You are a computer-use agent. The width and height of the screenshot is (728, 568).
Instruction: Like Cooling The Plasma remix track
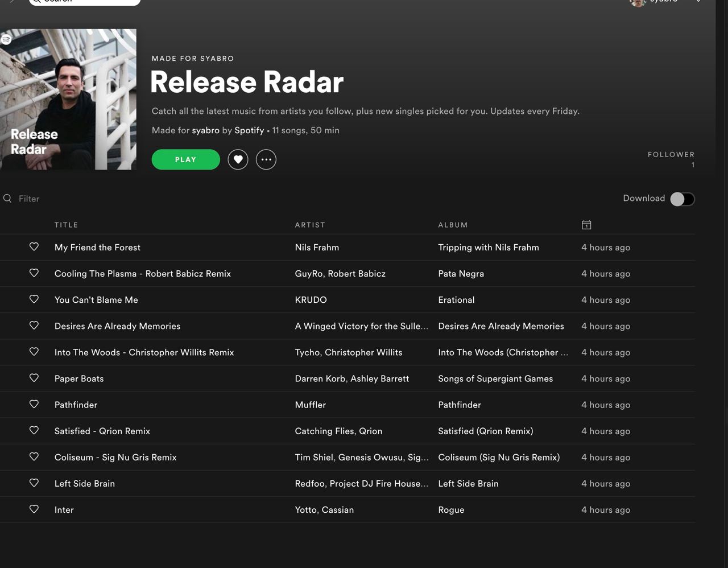34,273
